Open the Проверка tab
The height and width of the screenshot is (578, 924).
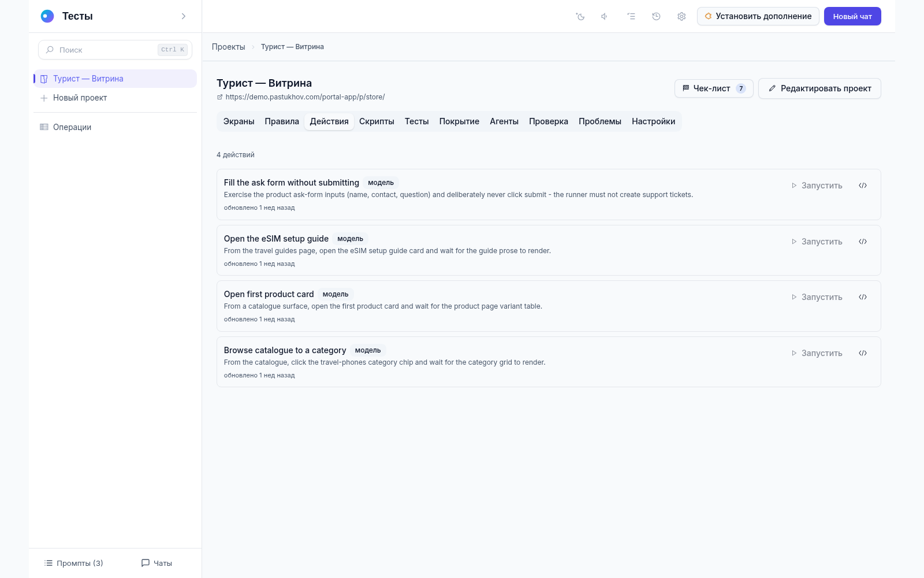[549, 121]
